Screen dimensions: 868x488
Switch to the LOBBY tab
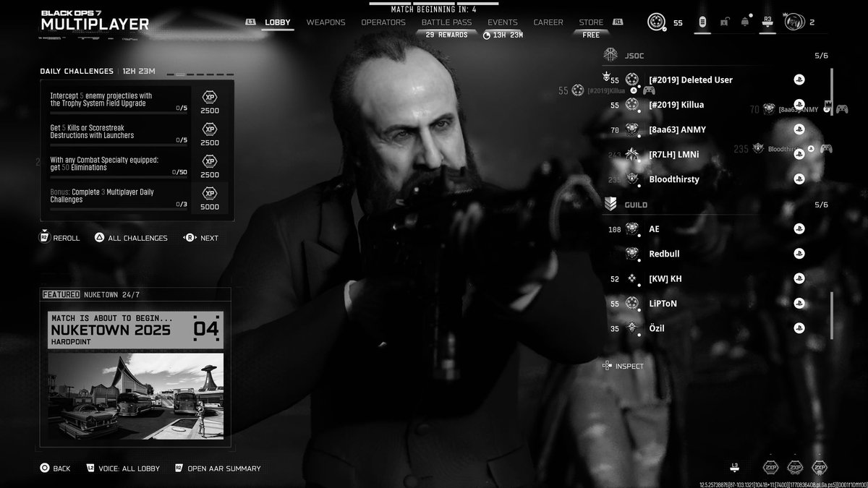(x=278, y=22)
